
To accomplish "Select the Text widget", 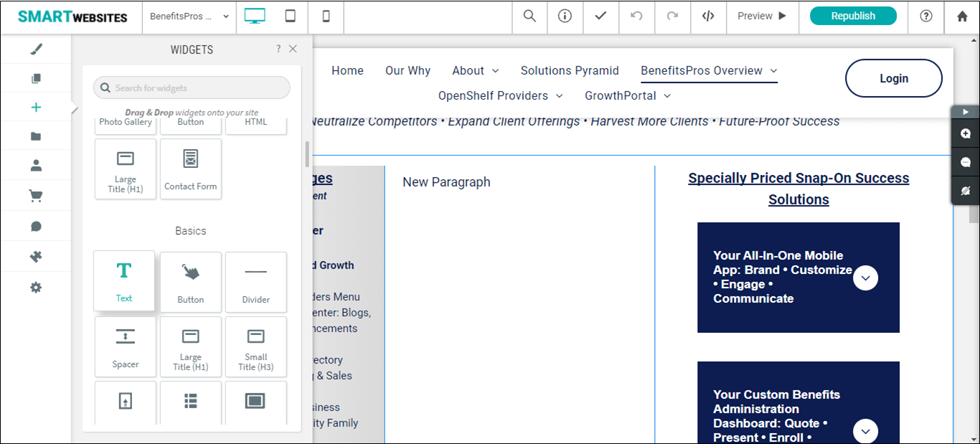I will (x=124, y=280).
